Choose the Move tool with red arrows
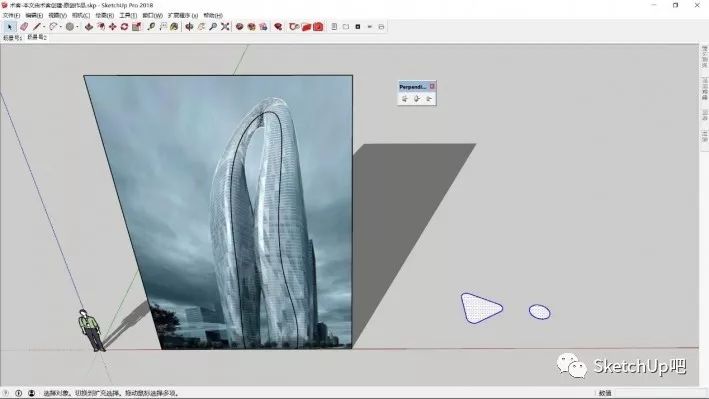709x399 pixels. pos(113,27)
